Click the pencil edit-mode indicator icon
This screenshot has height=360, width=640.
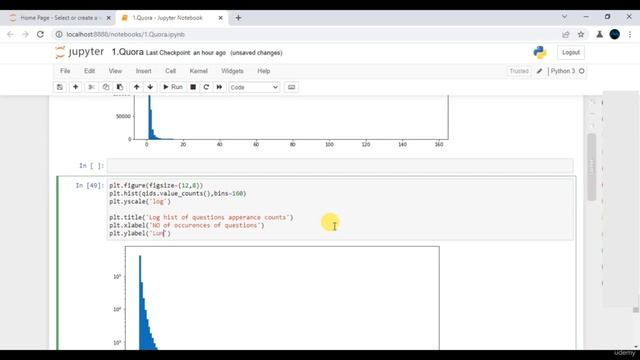tap(539, 71)
